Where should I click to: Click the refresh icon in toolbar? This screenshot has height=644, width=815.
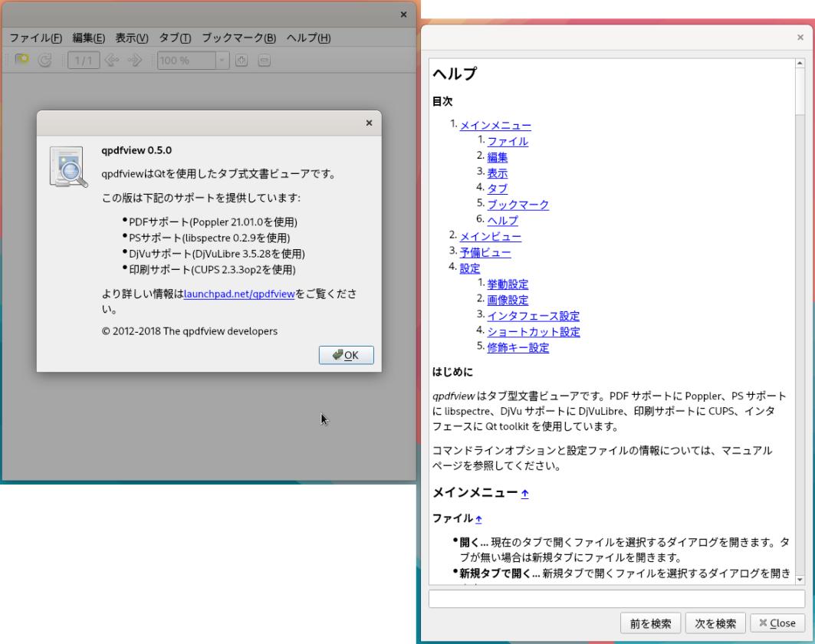tap(45, 61)
